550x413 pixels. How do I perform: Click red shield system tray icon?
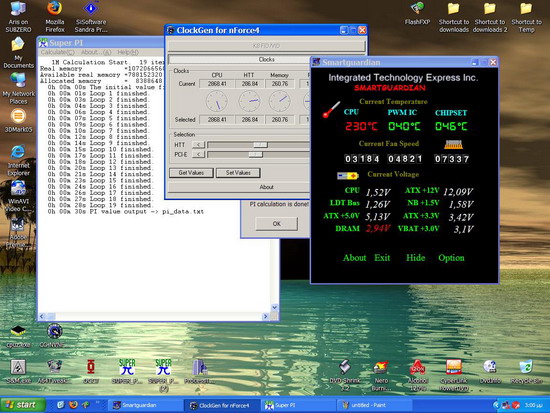coord(516,405)
